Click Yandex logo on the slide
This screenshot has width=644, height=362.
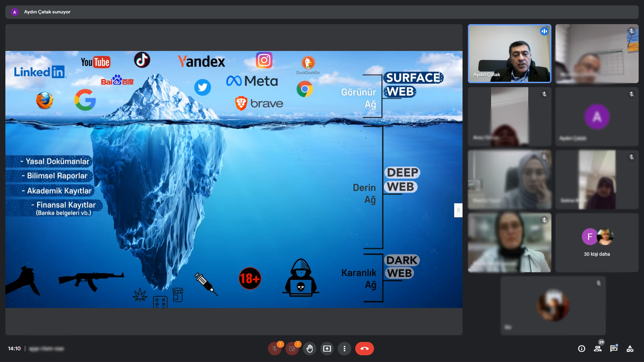tap(201, 61)
